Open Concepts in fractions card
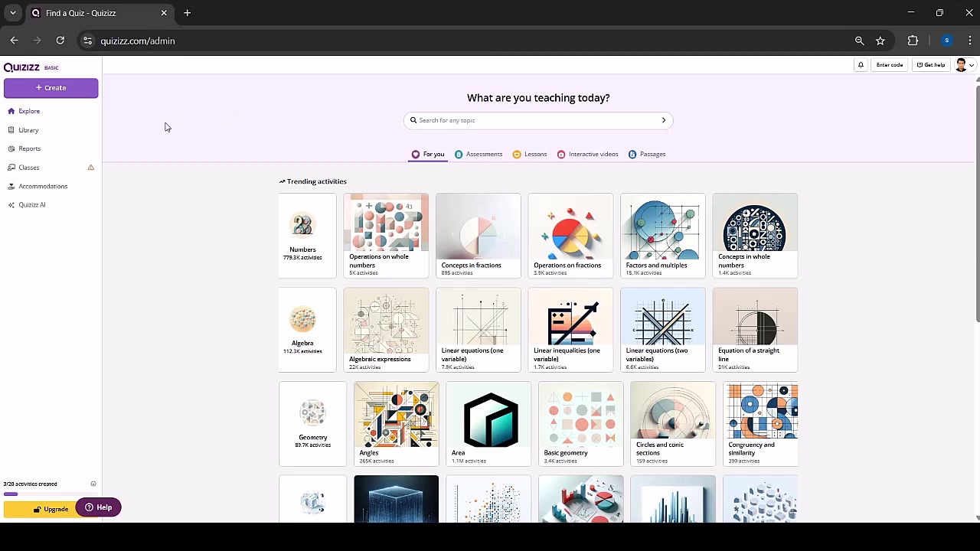The width and height of the screenshot is (980, 551). point(479,236)
